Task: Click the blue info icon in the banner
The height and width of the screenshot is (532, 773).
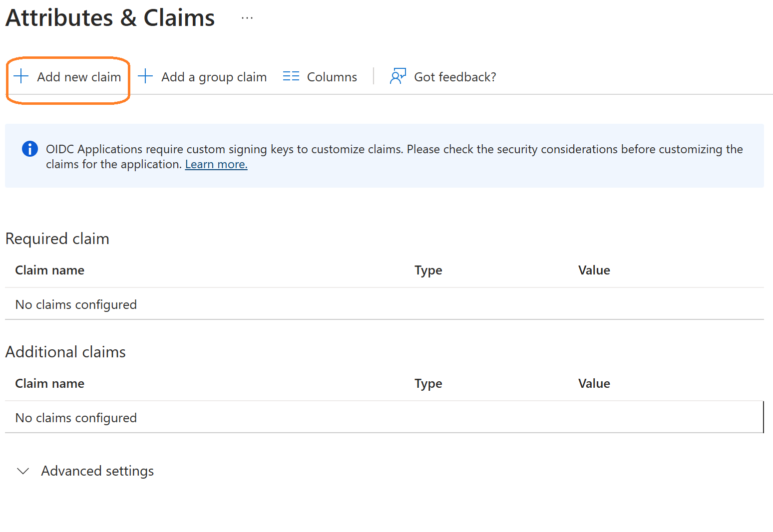Action: coord(30,149)
